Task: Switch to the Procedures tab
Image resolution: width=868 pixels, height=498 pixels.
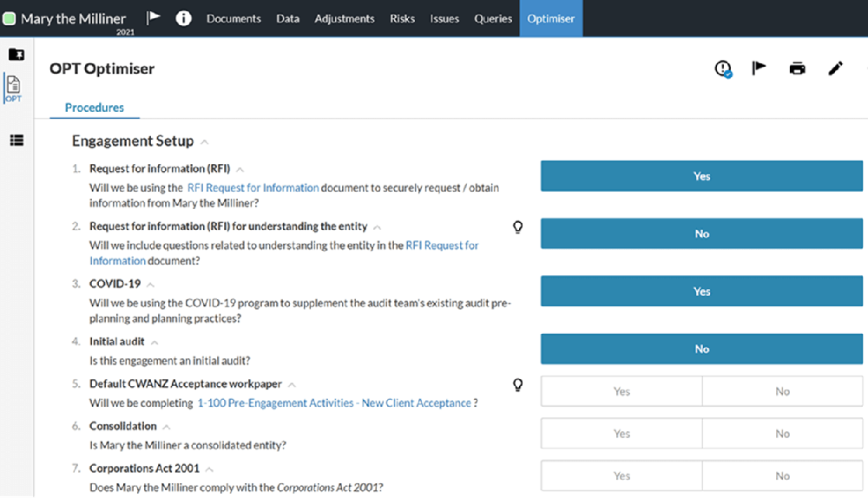Action: 95,108
